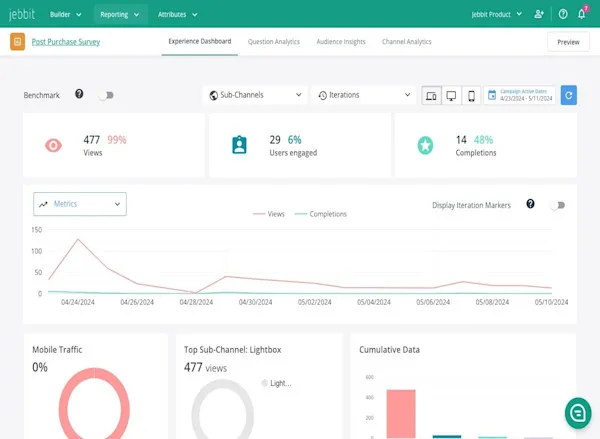Click the Cumulative Data heading
Viewport: 600px width, 439px height.
pos(390,349)
